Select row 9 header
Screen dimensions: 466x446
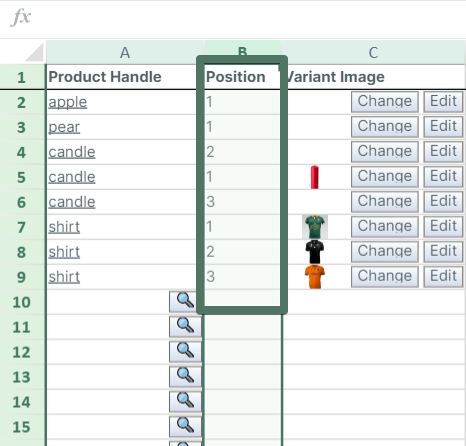(x=22, y=277)
